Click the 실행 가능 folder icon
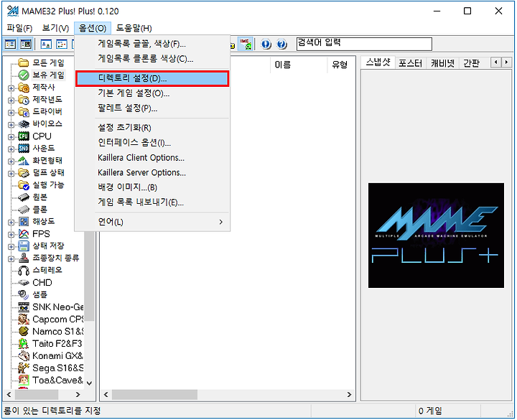Image resolution: width=517 pixels, height=420 pixels. tap(24, 185)
